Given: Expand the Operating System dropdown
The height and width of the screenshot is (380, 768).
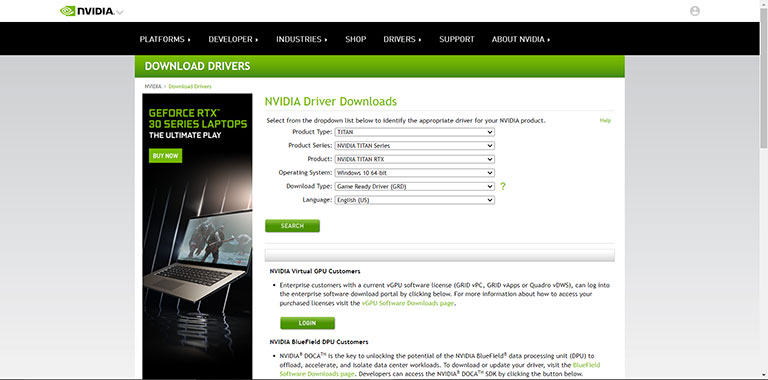Looking at the screenshot, I should tap(414, 173).
